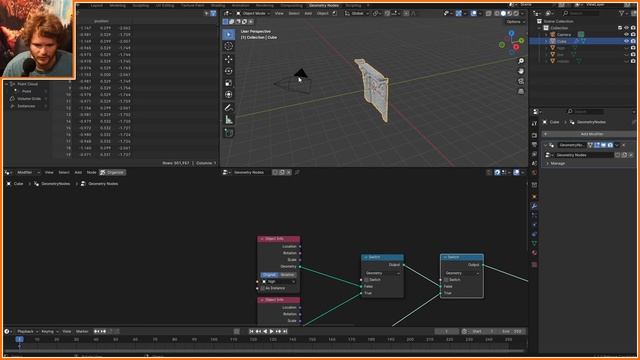Toggle Switch checkbox on first Switch node
Screen dimensions: 640x360
pyautogui.click(x=366, y=280)
